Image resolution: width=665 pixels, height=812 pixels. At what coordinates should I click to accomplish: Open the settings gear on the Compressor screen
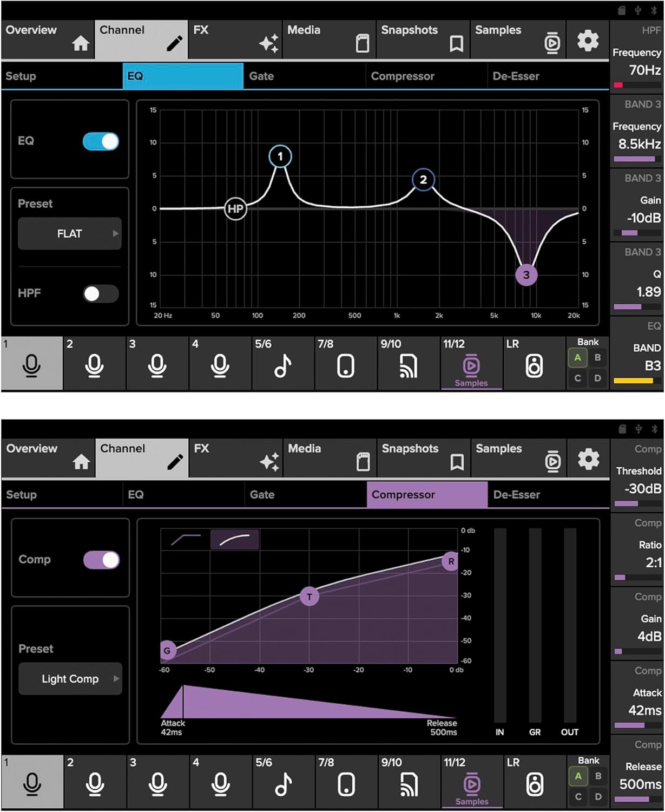[588, 460]
